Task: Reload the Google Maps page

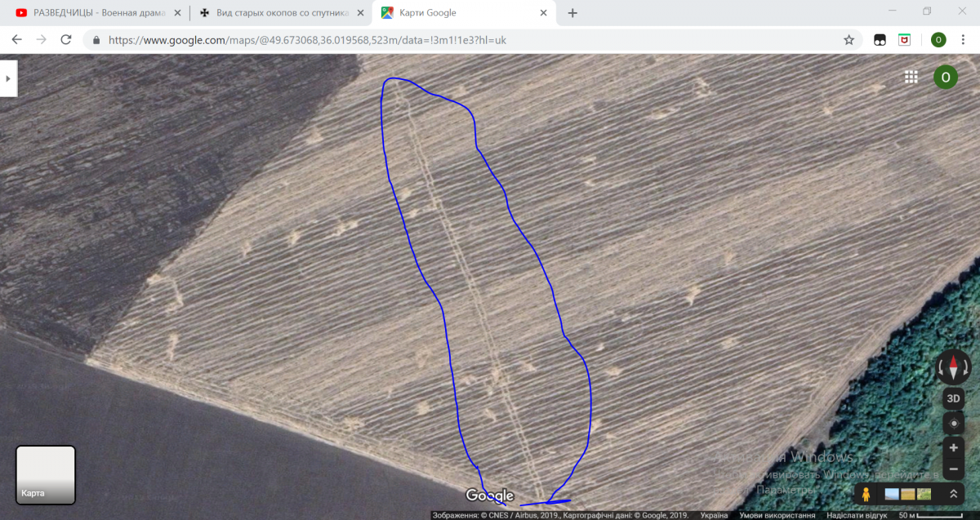Action: coord(66,39)
